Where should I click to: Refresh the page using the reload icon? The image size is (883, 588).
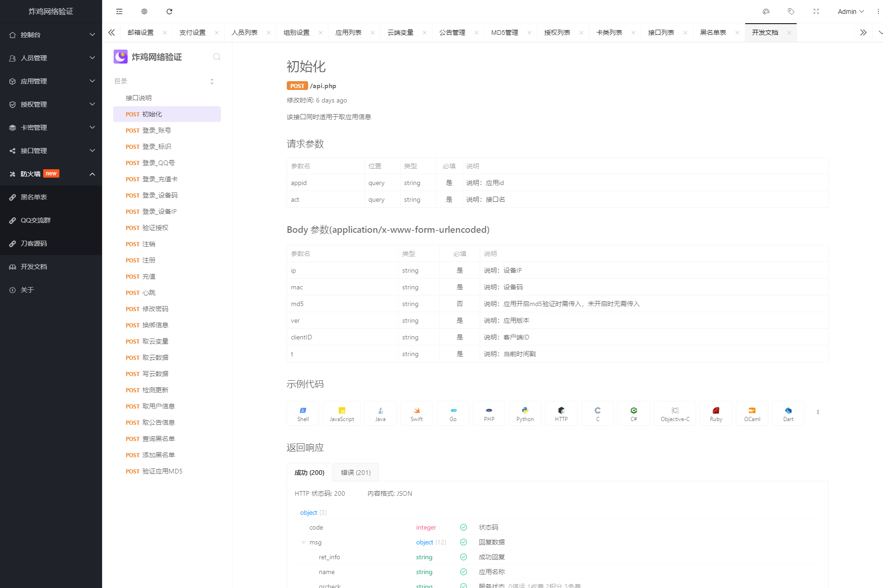pyautogui.click(x=169, y=11)
